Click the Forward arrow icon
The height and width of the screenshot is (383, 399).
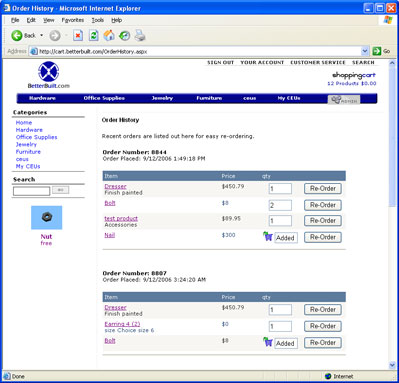click(55, 35)
